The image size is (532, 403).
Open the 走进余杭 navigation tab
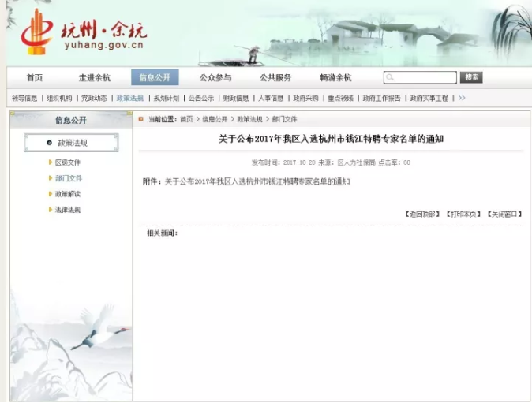pos(94,78)
